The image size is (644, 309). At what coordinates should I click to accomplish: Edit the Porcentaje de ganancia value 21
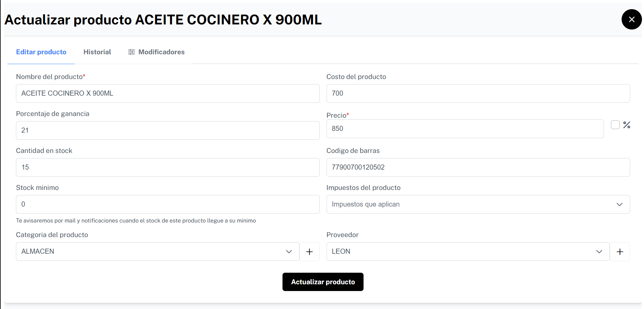tap(168, 130)
